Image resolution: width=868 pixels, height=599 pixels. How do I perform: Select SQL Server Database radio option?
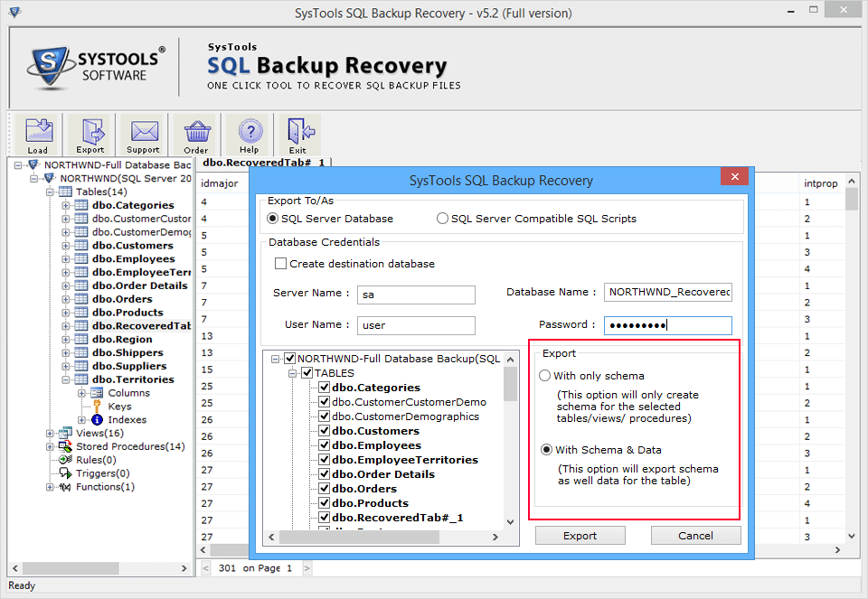tap(272, 219)
